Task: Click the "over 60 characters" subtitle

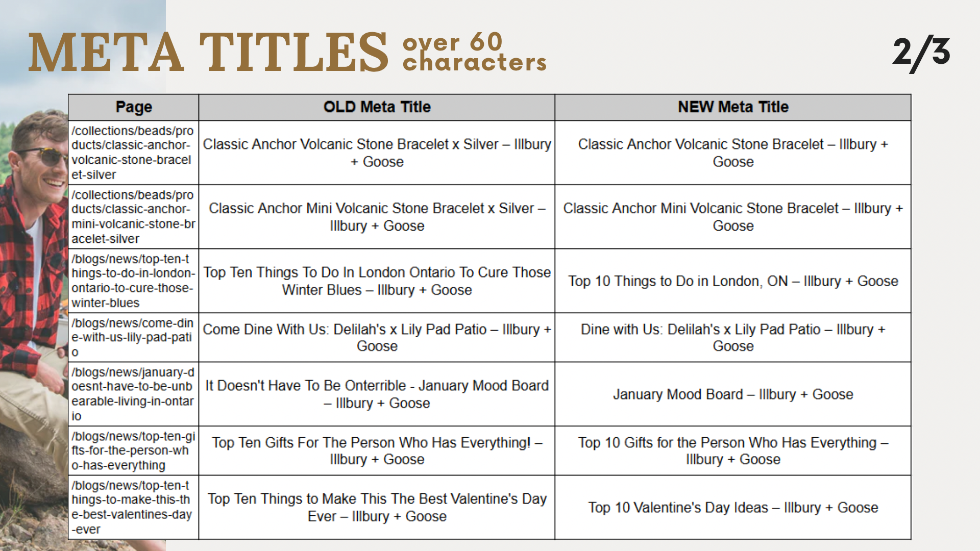Action: 474,52
